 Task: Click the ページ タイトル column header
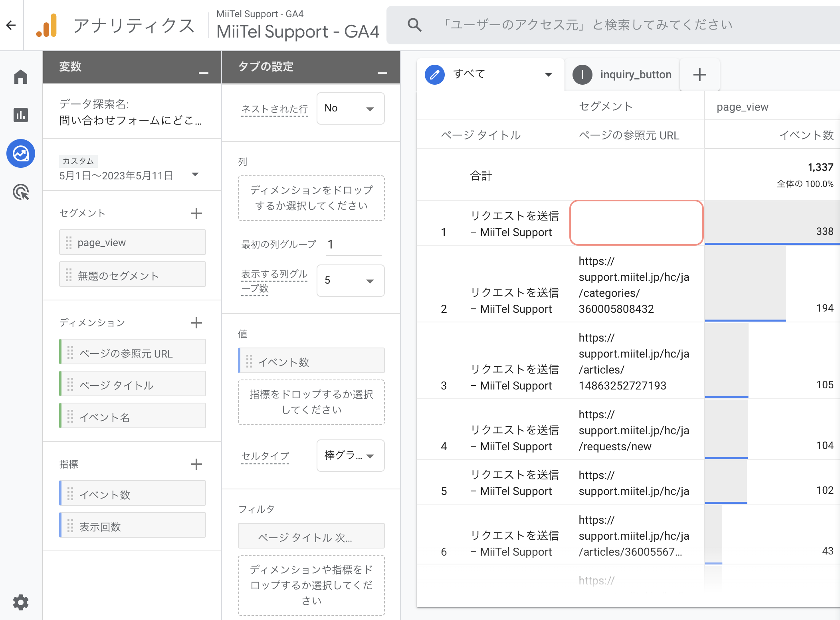click(x=480, y=135)
